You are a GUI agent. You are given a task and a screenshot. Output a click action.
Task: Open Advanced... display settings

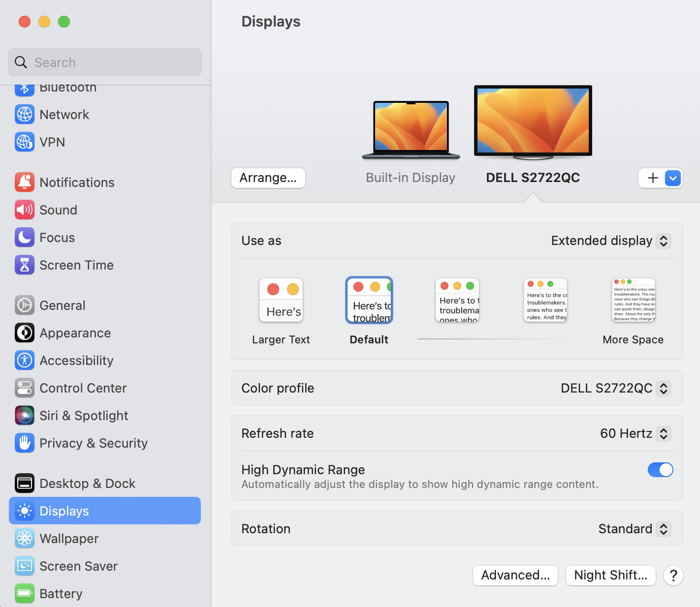[515, 575]
